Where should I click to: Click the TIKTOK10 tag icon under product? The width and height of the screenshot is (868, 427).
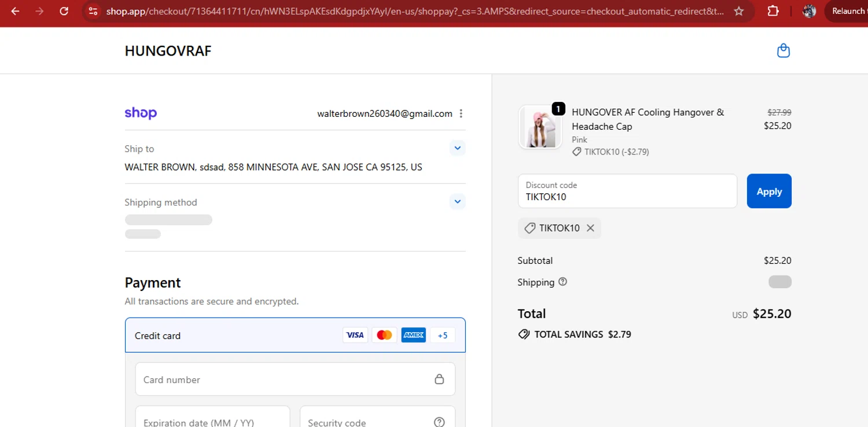pyautogui.click(x=576, y=152)
